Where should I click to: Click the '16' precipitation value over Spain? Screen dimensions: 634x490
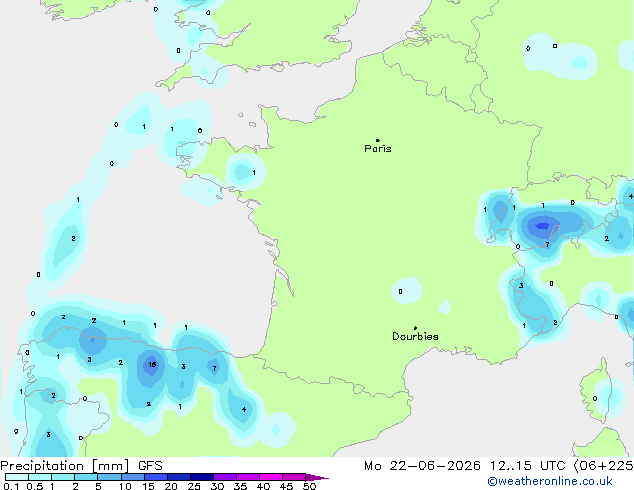[x=152, y=365]
